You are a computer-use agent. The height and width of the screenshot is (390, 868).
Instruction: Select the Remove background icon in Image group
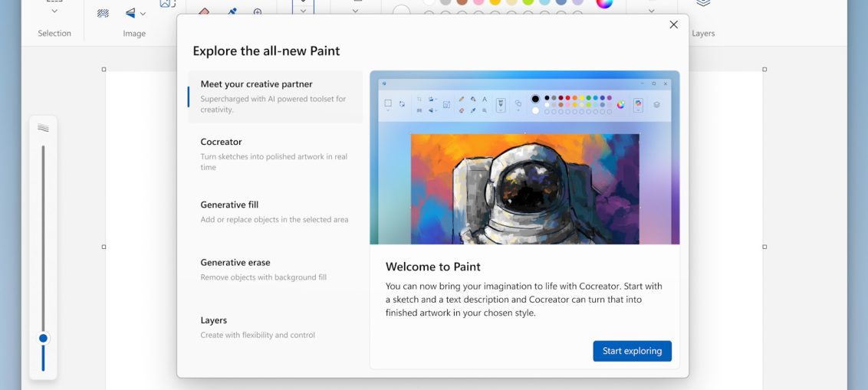click(103, 13)
